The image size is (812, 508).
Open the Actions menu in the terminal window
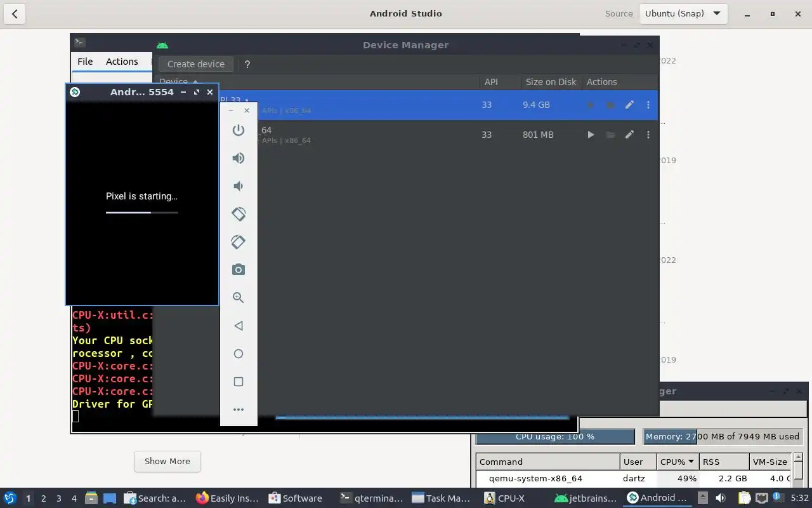tap(122, 62)
